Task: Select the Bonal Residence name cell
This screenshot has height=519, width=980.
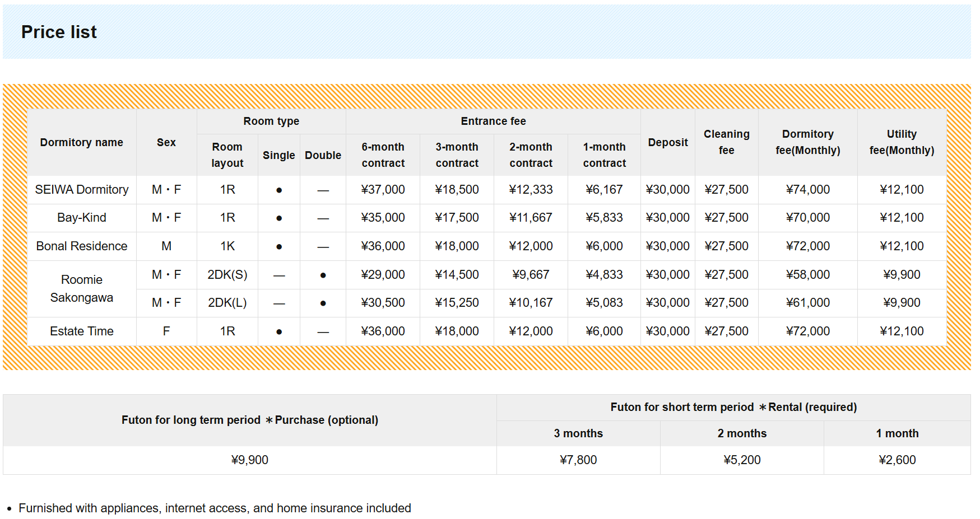Action: click(82, 246)
